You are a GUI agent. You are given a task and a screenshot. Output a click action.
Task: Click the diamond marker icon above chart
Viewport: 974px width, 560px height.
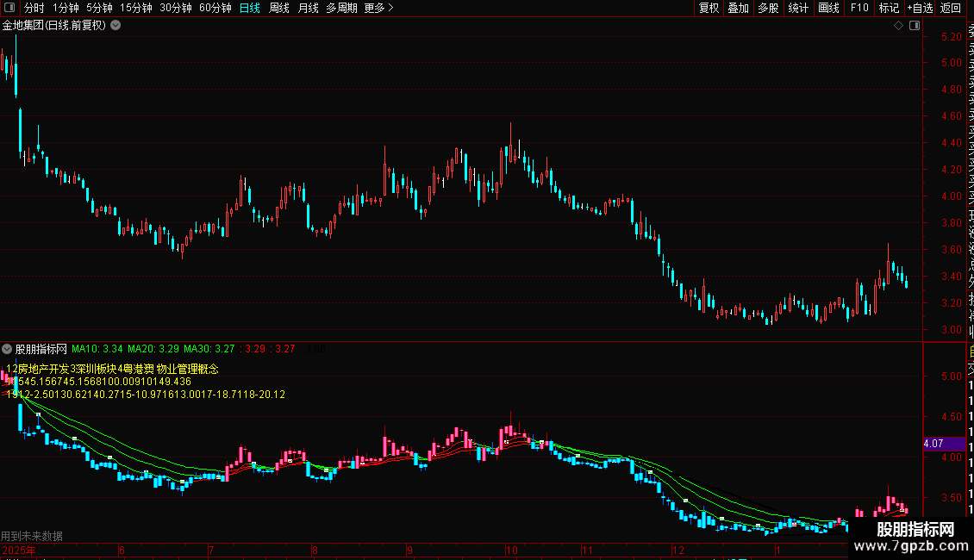click(898, 26)
